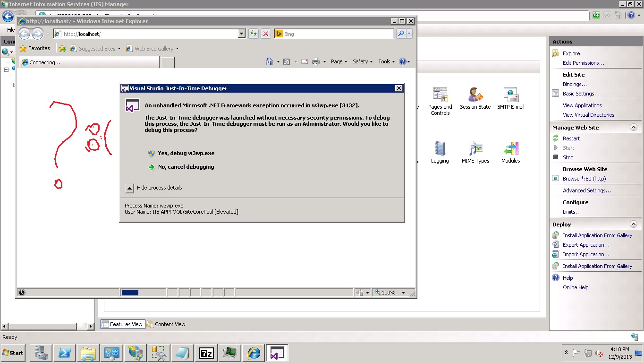
Task: Click the new tab button in IE
Action: tap(168, 62)
